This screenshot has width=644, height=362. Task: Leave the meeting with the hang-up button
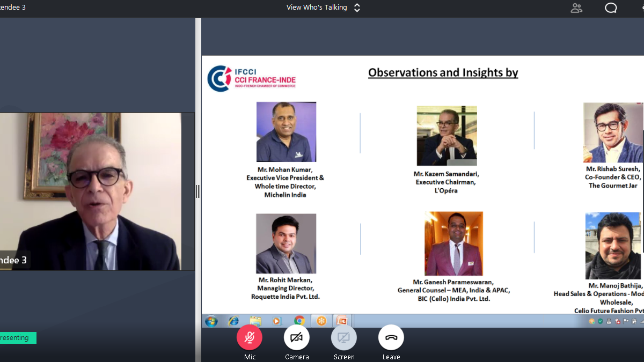[391, 337]
